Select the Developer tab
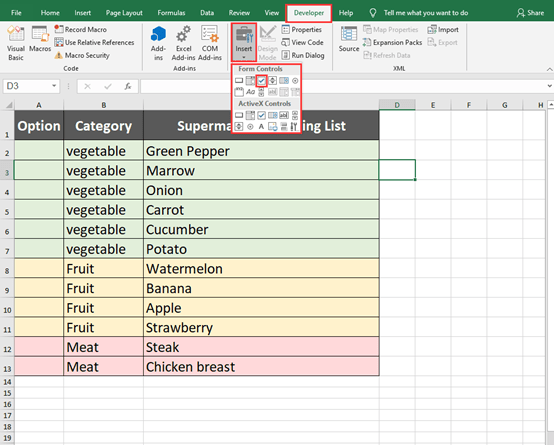Image resolution: width=554 pixels, height=445 pixels. (x=309, y=13)
